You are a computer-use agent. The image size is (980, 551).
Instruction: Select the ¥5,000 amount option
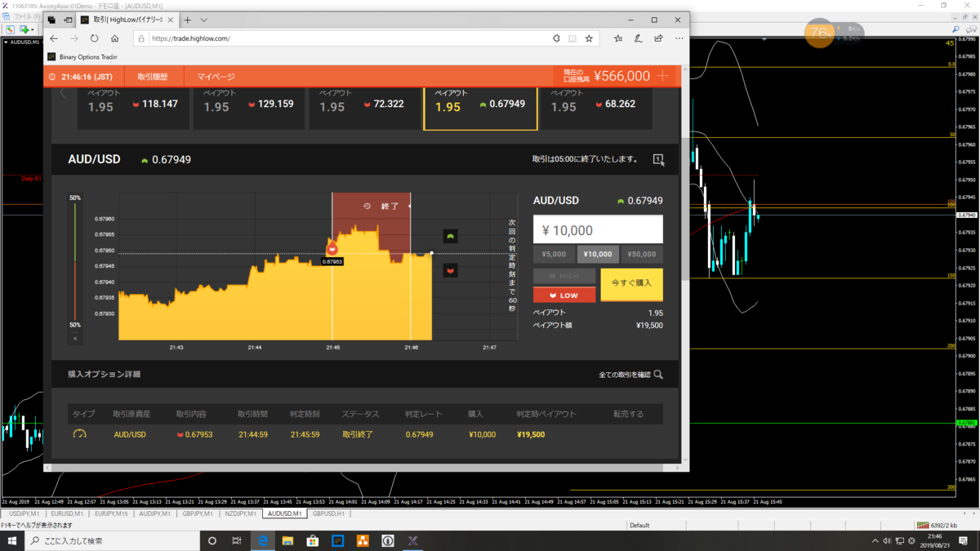[x=554, y=254]
